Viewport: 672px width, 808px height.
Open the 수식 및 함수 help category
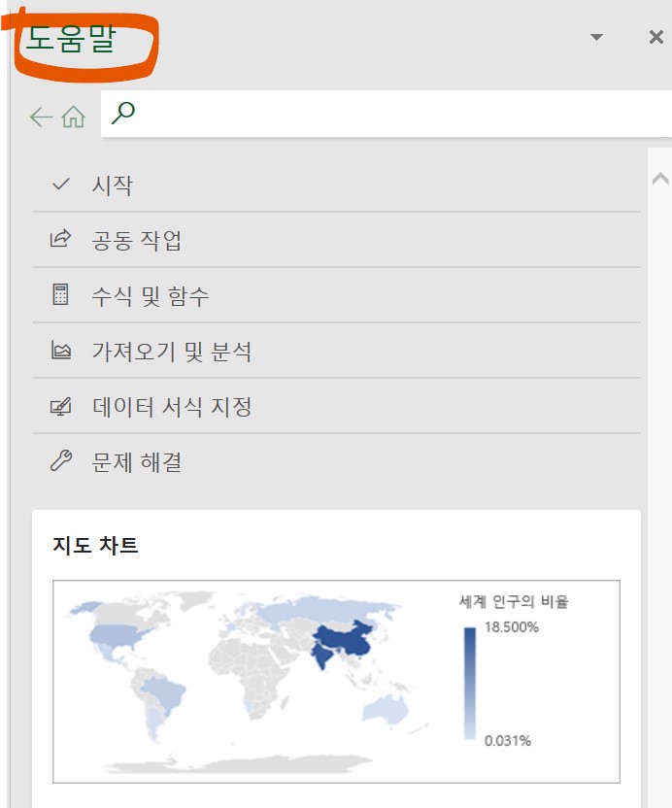pos(337,295)
